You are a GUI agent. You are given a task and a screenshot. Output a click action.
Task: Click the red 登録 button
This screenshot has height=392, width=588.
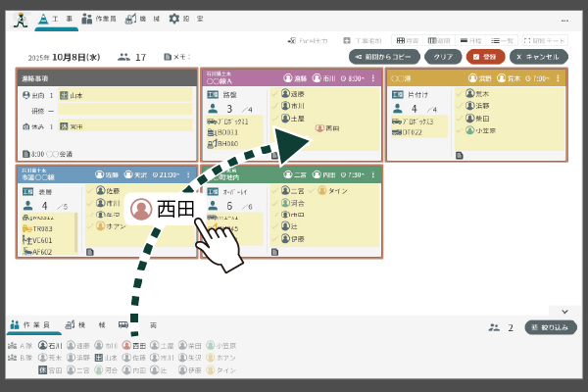pos(485,57)
